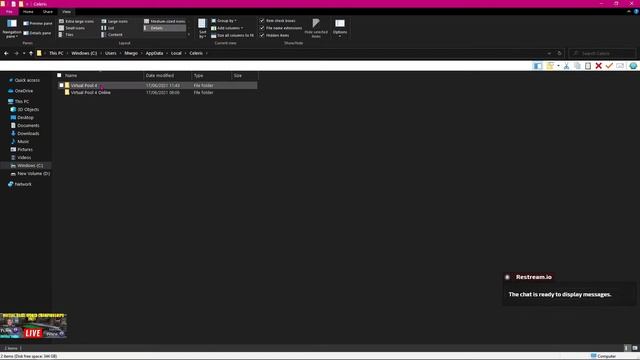
Task: Click AppData in the address bar path
Action: click(x=154, y=53)
